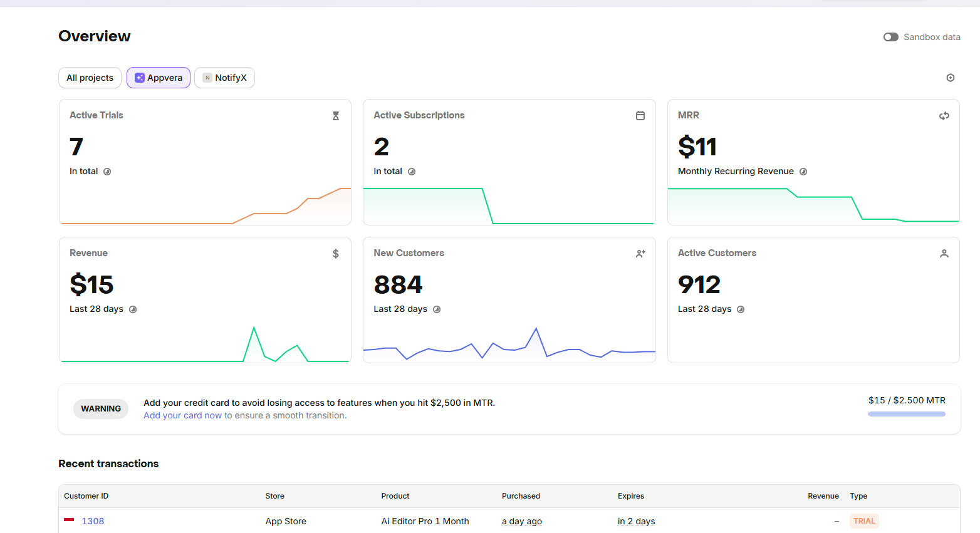Click the Revenue column header

[823, 496]
